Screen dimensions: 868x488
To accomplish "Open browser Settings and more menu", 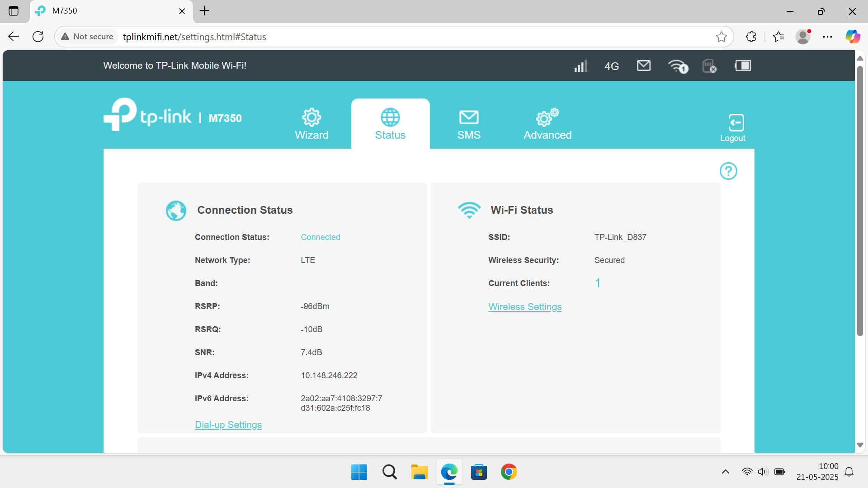I will click(827, 37).
